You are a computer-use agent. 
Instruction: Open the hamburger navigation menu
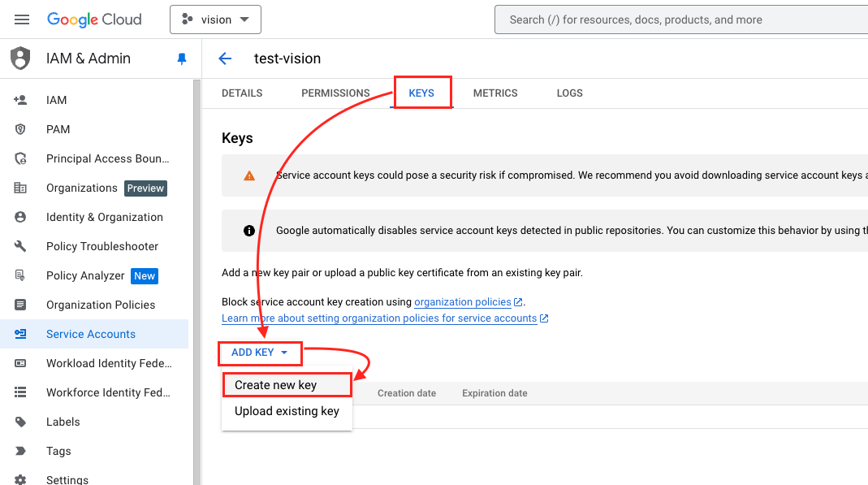(x=22, y=19)
